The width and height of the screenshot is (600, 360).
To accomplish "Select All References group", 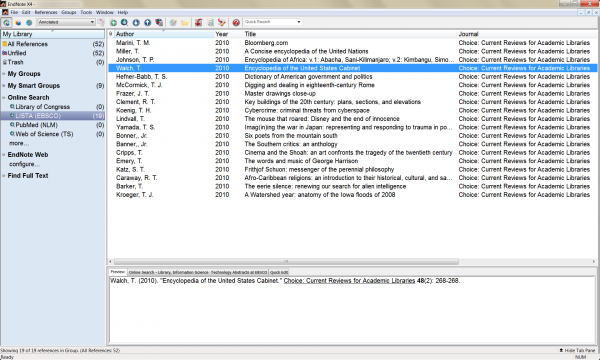I will (x=53, y=44).
